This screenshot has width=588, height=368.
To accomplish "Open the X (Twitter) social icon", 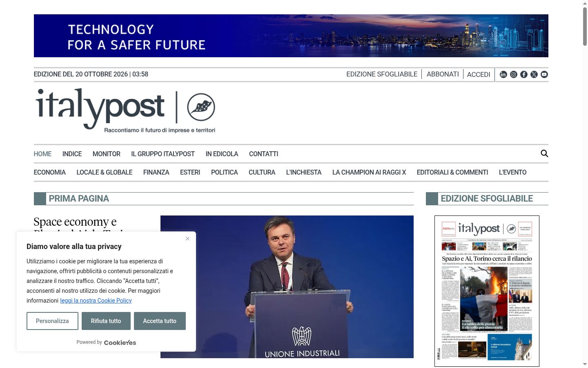I will 534,74.
